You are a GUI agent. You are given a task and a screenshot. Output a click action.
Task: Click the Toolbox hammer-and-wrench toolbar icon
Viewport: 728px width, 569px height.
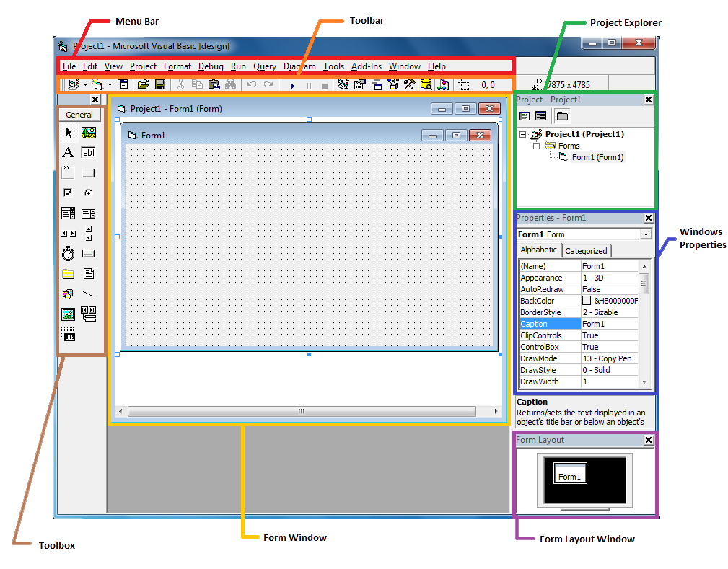409,84
